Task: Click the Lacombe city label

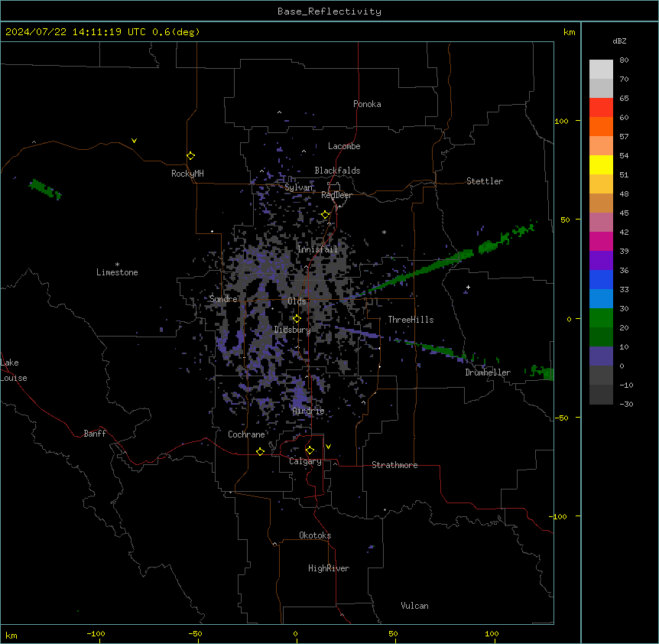Action: 344,146
